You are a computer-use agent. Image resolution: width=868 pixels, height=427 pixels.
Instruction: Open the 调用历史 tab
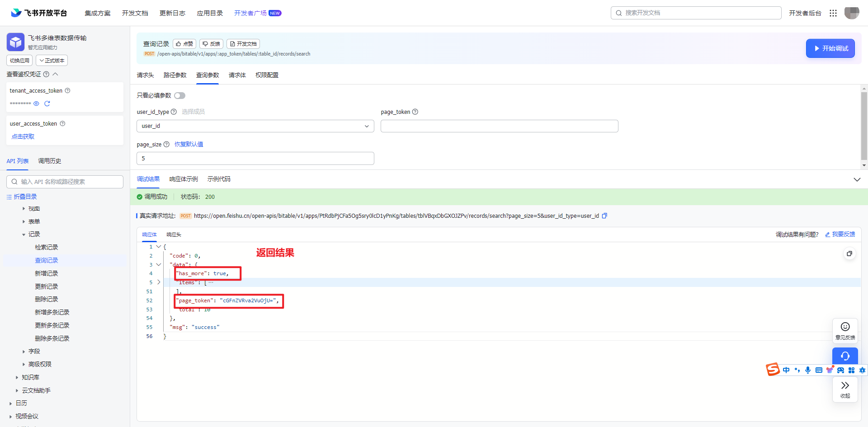click(x=50, y=161)
